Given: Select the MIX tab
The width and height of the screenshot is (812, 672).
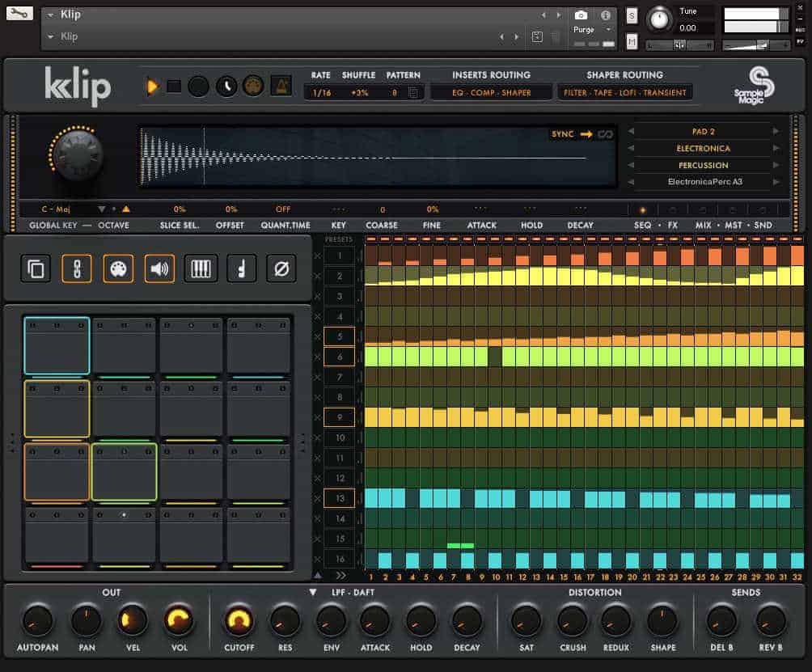Looking at the screenshot, I should coord(703,225).
